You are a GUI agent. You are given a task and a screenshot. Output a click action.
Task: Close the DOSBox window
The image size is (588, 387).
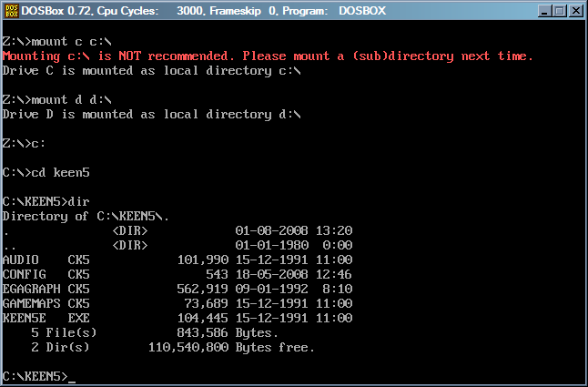coord(575,11)
